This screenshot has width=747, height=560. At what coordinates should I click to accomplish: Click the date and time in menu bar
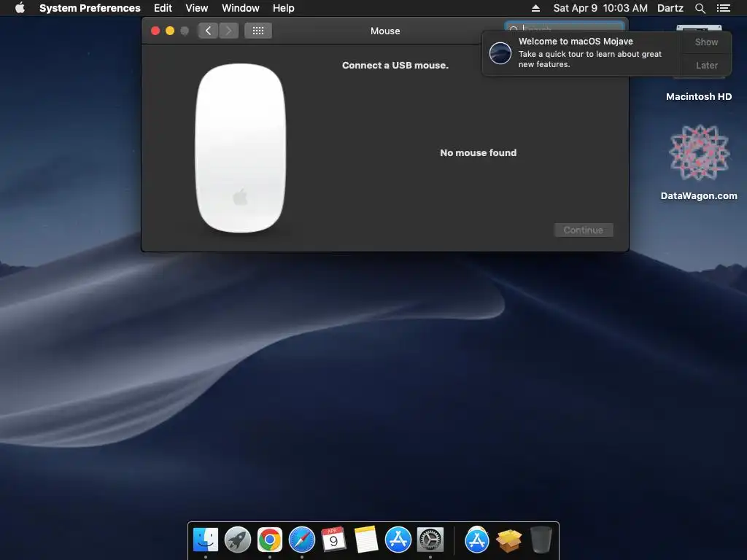point(600,8)
